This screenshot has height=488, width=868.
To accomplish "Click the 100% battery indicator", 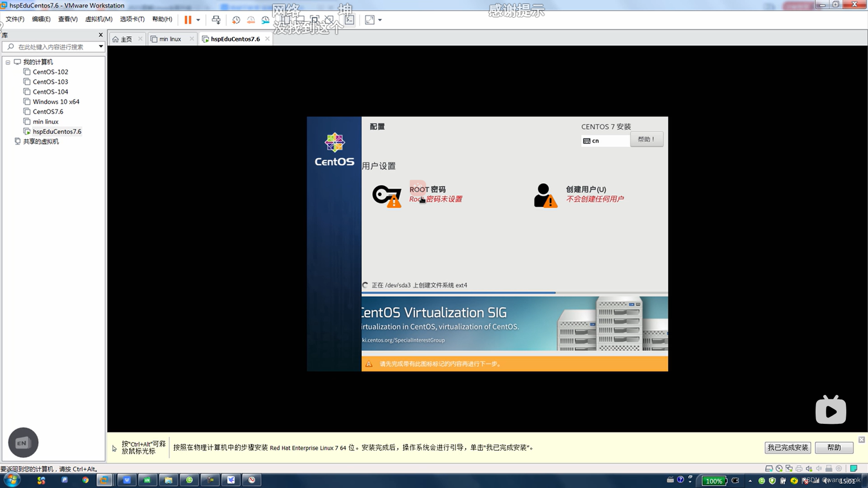I will coord(714,481).
